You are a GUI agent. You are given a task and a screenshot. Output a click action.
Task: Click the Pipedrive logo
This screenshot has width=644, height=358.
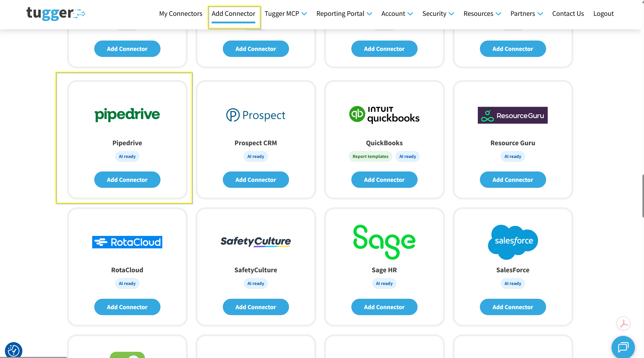click(127, 115)
